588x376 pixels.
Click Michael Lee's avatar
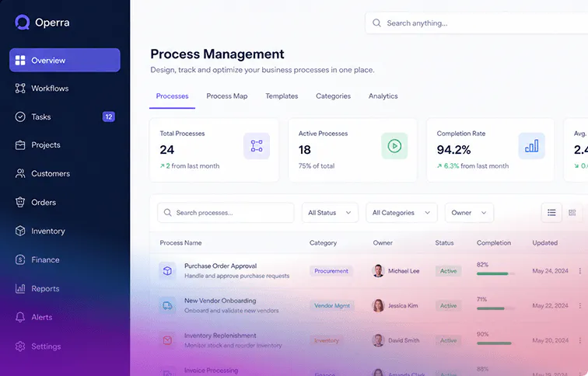pyautogui.click(x=378, y=271)
